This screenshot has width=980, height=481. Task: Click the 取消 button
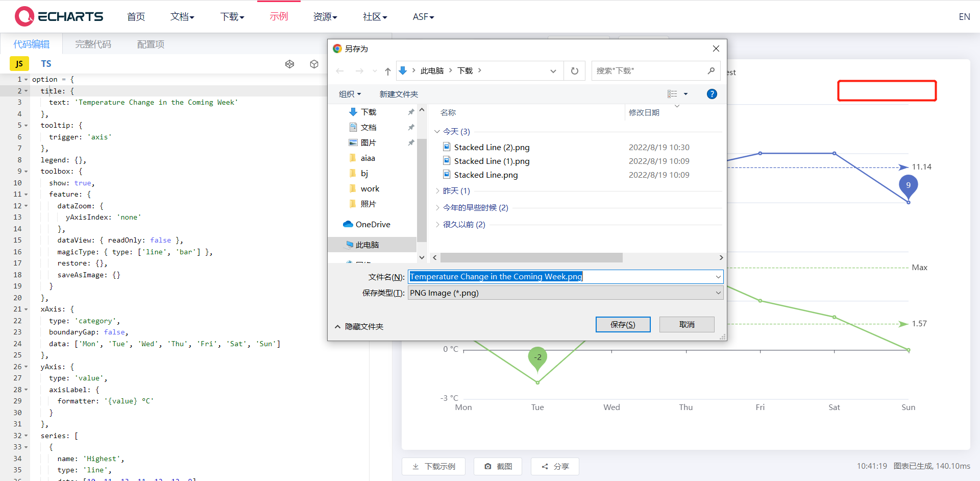click(x=687, y=324)
